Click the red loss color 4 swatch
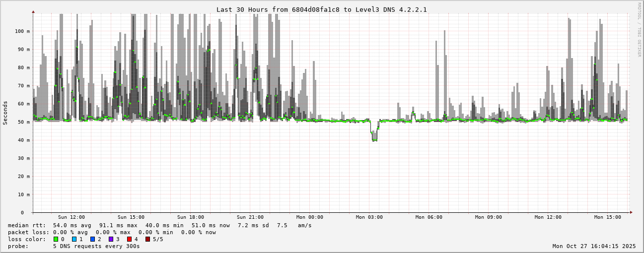Screen dimensions: 644x253 click(x=129, y=239)
